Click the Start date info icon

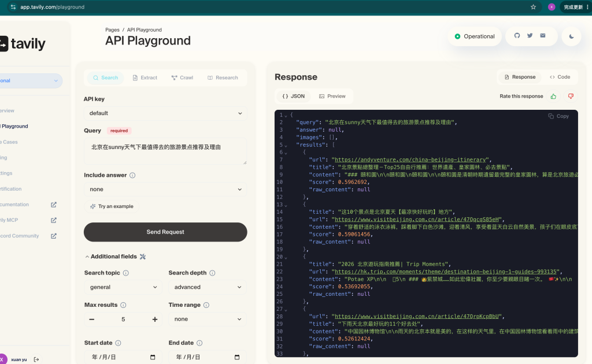118,343
